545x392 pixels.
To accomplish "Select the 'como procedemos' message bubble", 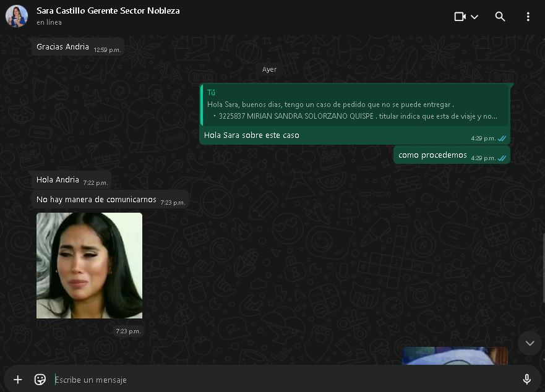I will [432, 155].
